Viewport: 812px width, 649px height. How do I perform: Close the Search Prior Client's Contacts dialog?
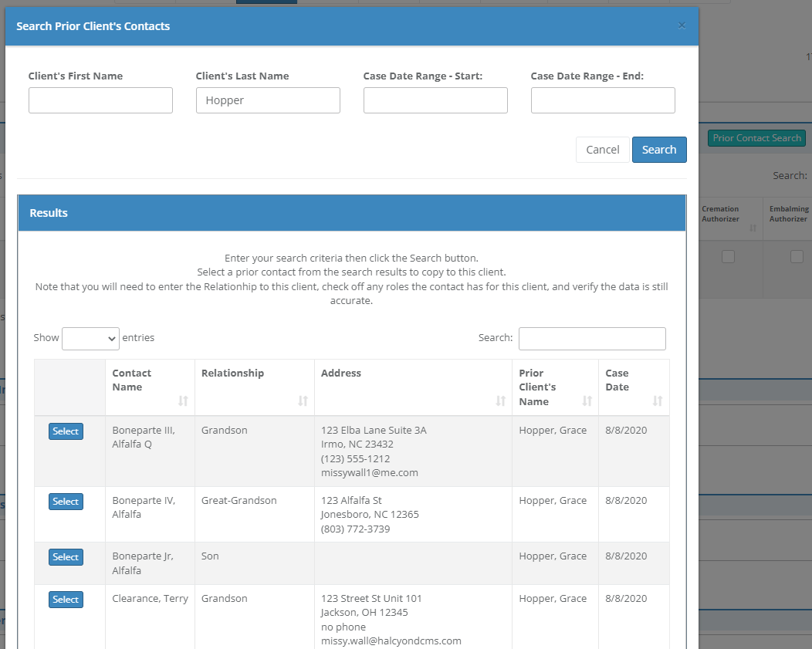point(682,25)
